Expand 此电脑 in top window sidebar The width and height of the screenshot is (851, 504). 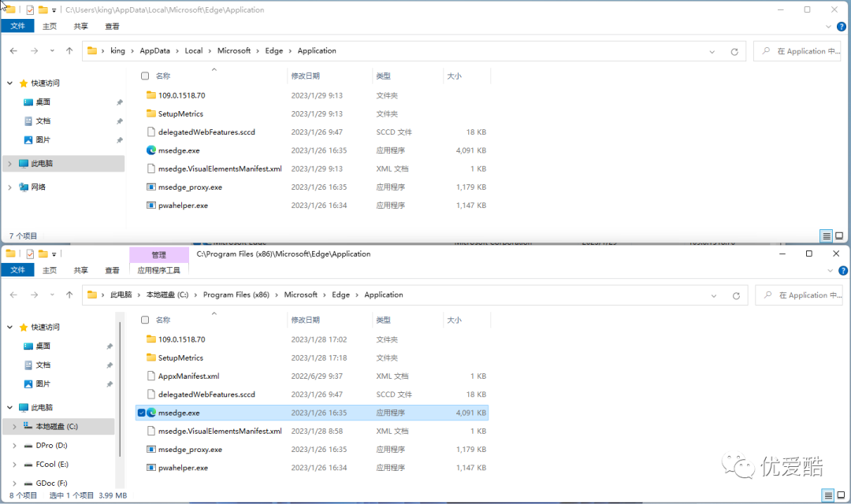9,163
